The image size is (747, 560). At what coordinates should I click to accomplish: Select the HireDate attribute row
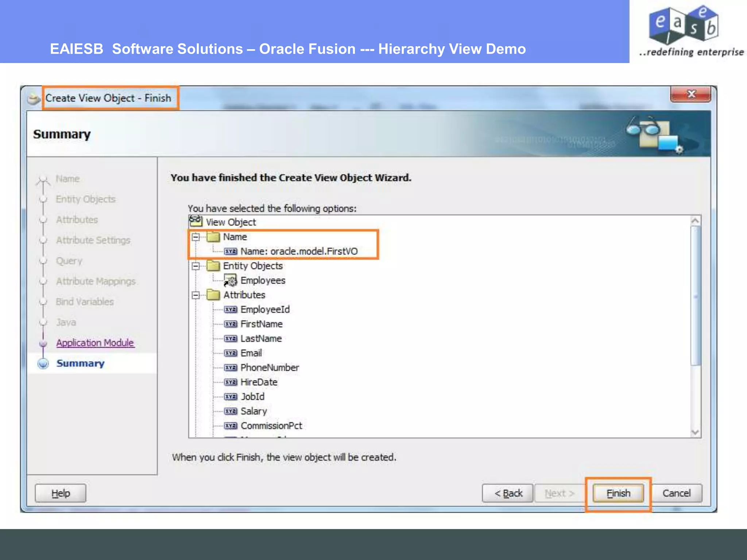click(x=251, y=382)
